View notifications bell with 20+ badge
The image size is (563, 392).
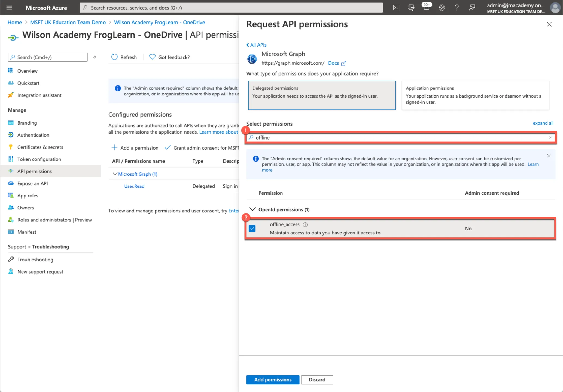(426, 7)
